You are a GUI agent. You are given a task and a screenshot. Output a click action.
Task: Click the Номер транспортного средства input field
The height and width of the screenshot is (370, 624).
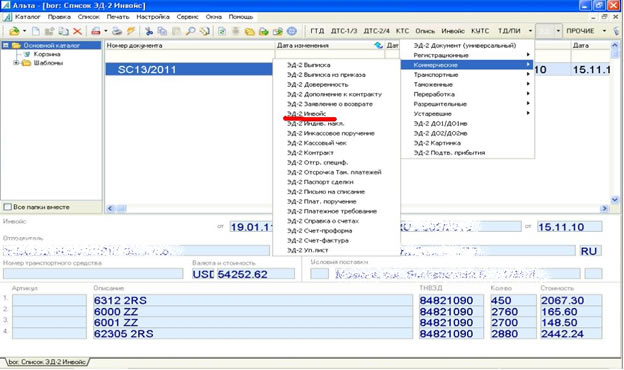click(93, 274)
